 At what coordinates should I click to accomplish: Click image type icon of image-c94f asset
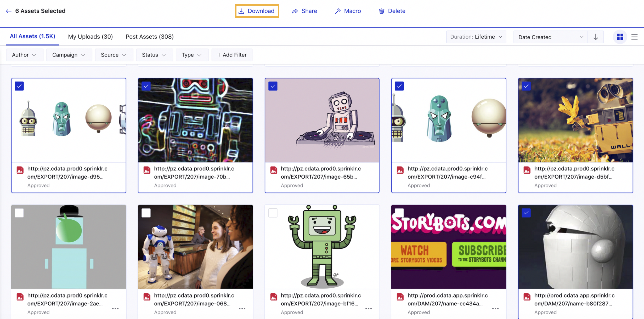pos(400,170)
